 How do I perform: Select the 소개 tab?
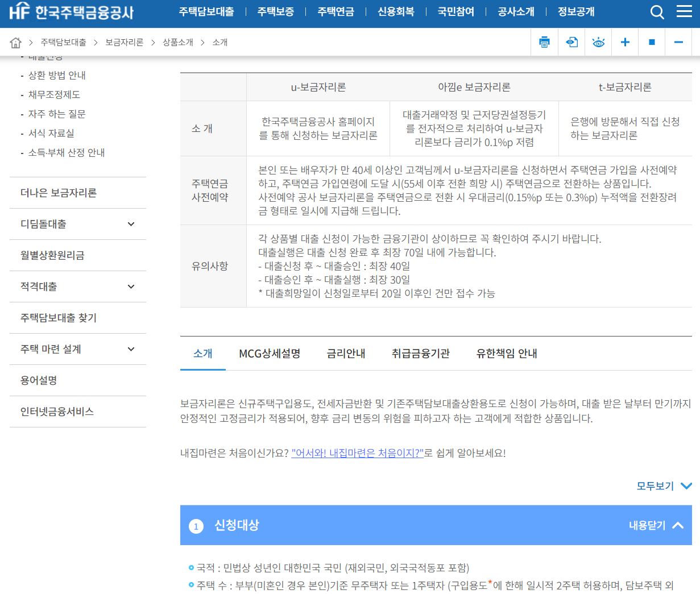tap(203, 354)
